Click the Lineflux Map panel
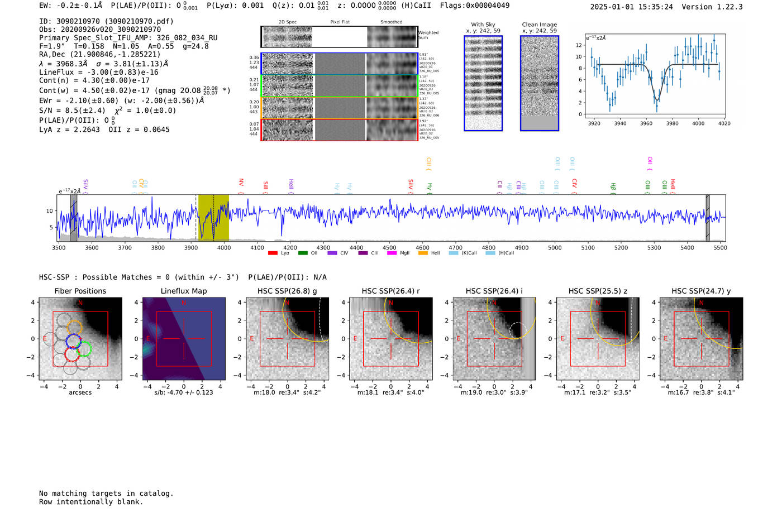This screenshot has height=532, width=782. tap(184, 339)
